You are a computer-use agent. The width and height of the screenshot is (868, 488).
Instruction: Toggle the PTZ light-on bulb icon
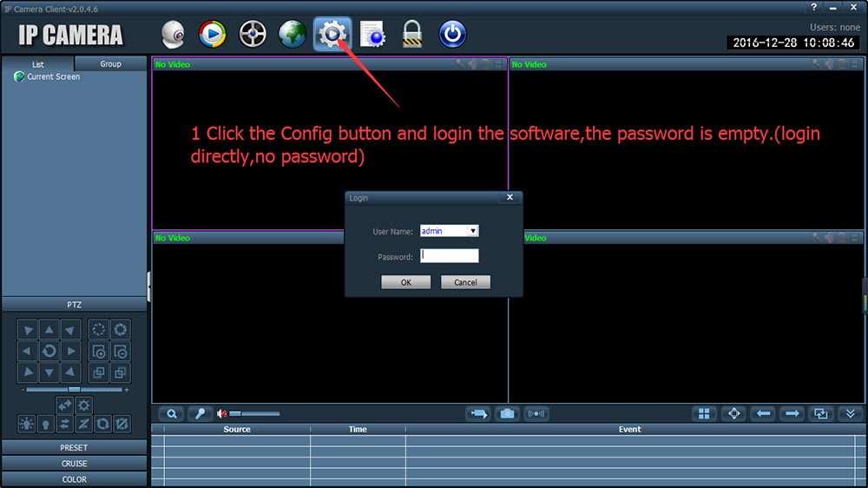[x=27, y=424]
